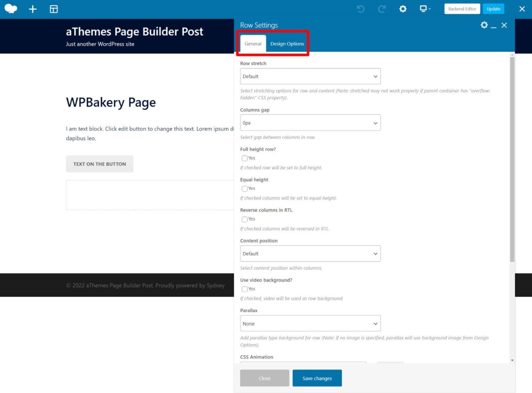
Task: Click the TEXT ON THE BUTTON button
Action: coord(100,164)
